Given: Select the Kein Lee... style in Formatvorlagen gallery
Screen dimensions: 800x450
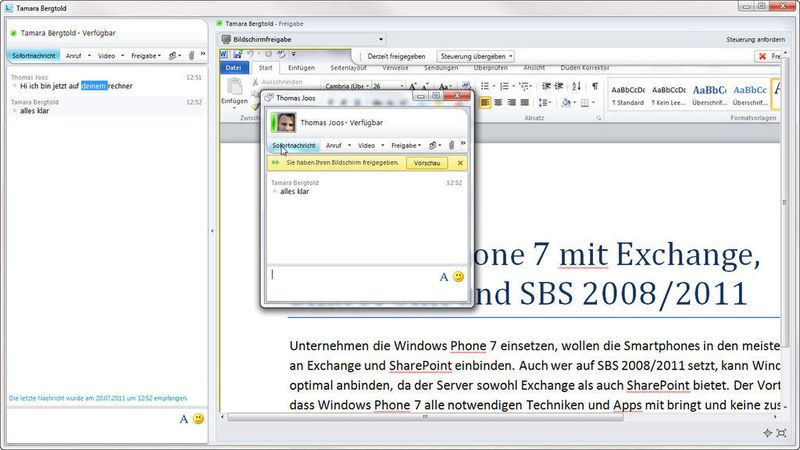Looking at the screenshot, I should coord(669,95).
